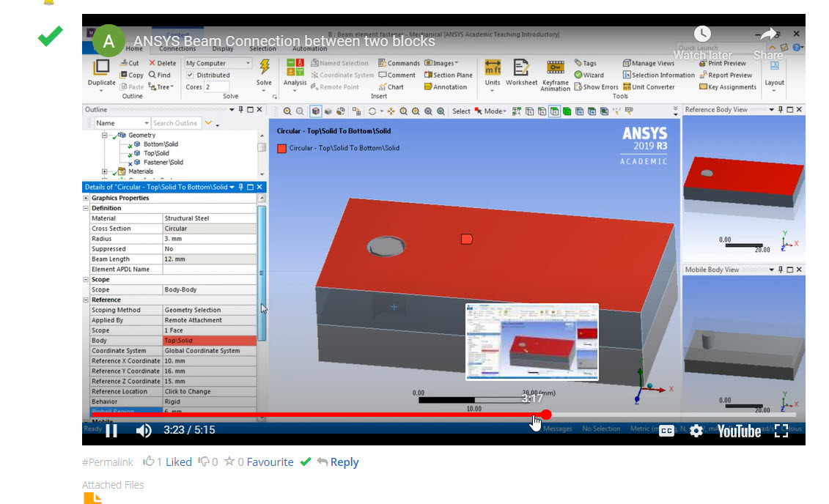Click the Tags tool
The image size is (829, 504).
coord(585,63)
